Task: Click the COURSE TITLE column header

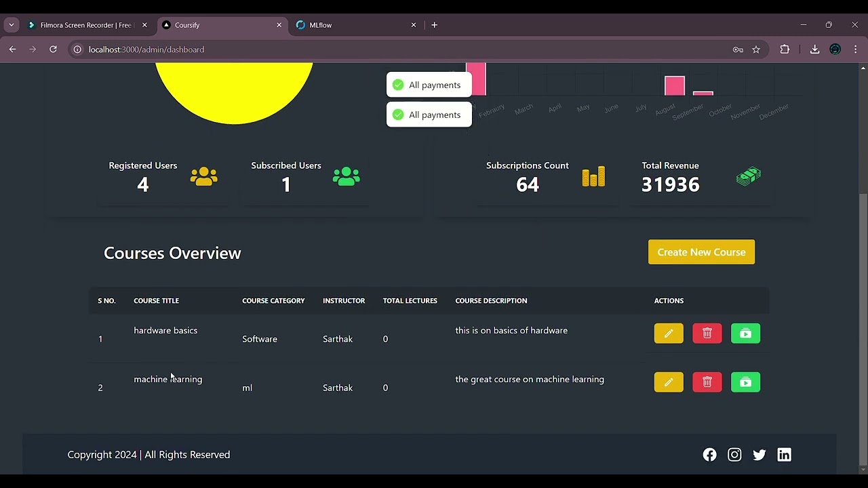Action: coord(156,301)
